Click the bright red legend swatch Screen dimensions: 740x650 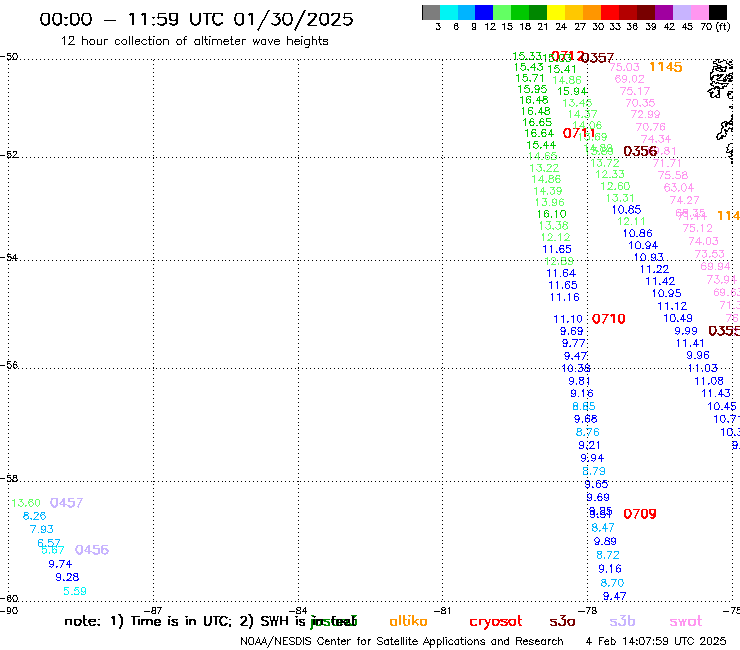(x=610, y=12)
